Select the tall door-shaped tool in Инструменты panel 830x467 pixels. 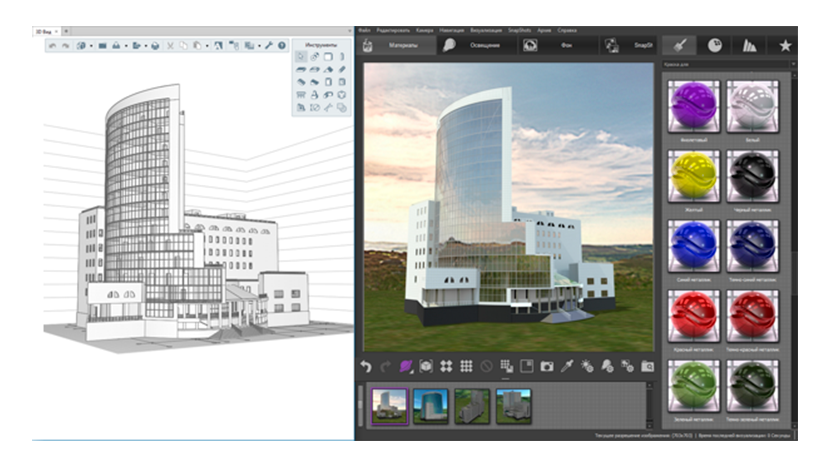(328, 82)
